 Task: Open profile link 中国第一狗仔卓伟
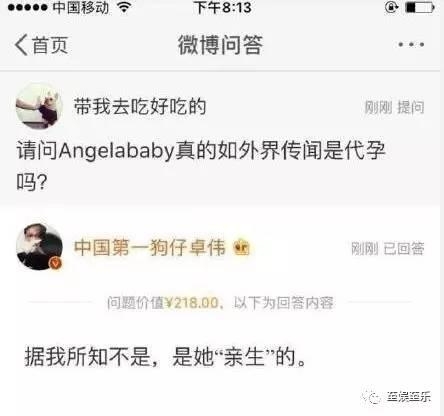(x=150, y=248)
